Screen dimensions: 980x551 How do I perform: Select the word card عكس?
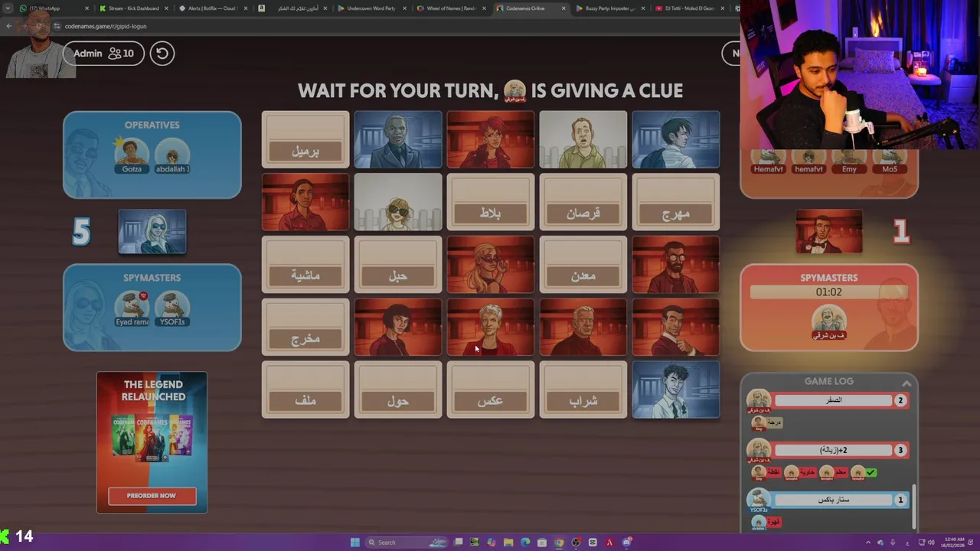click(491, 390)
